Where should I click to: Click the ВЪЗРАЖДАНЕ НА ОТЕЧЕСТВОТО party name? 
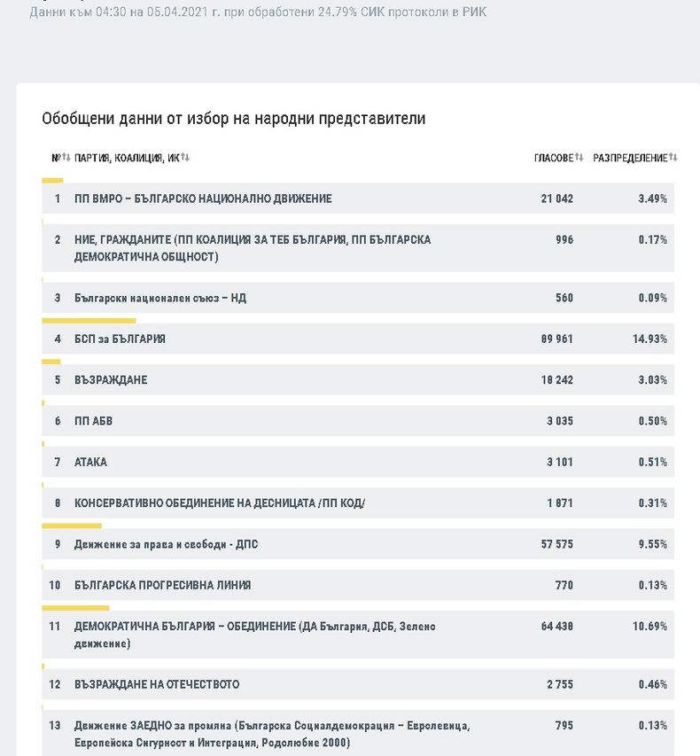click(x=157, y=684)
